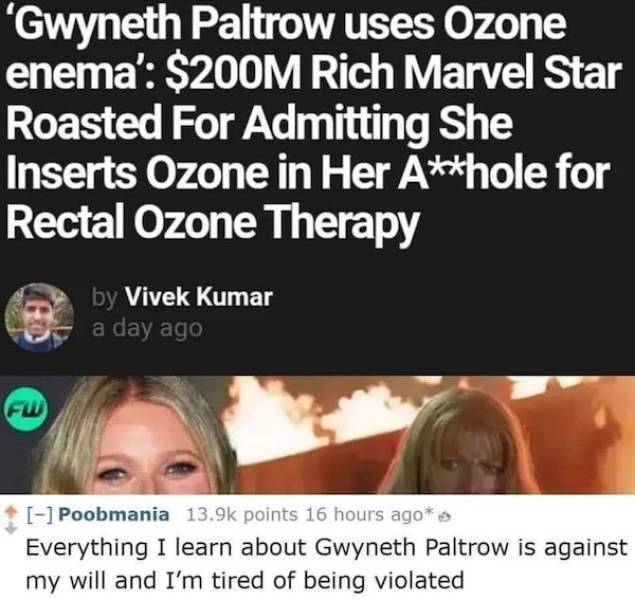Click right photo of woman with bangs
Viewport: 635px width, 600px height.
point(466,439)
